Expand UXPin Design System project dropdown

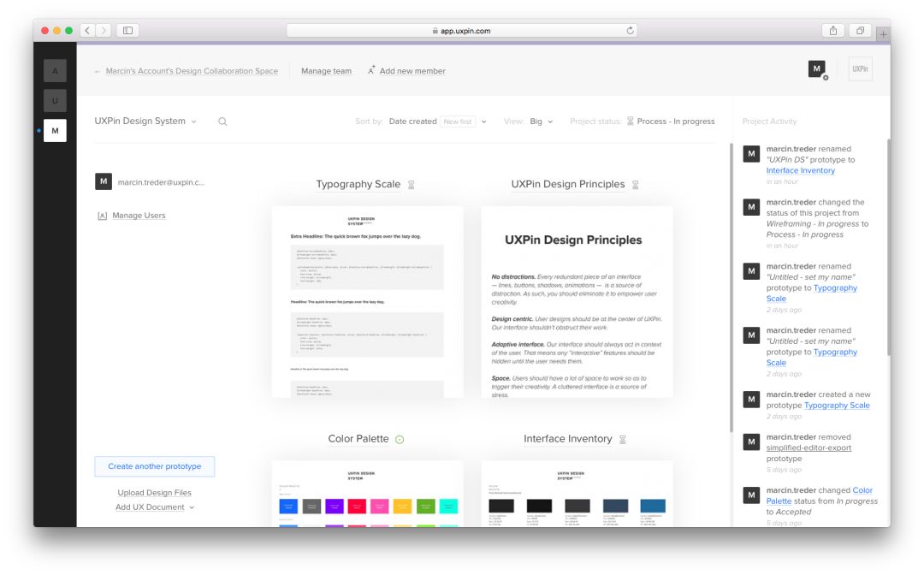click(x=145, y=122)
